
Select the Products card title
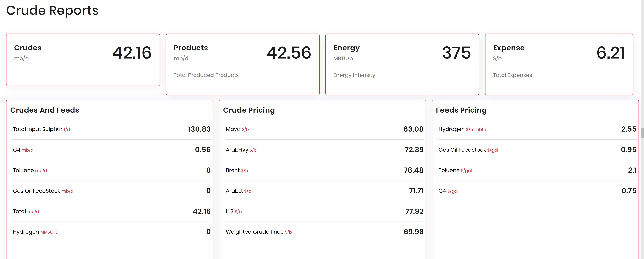(191, 48)
